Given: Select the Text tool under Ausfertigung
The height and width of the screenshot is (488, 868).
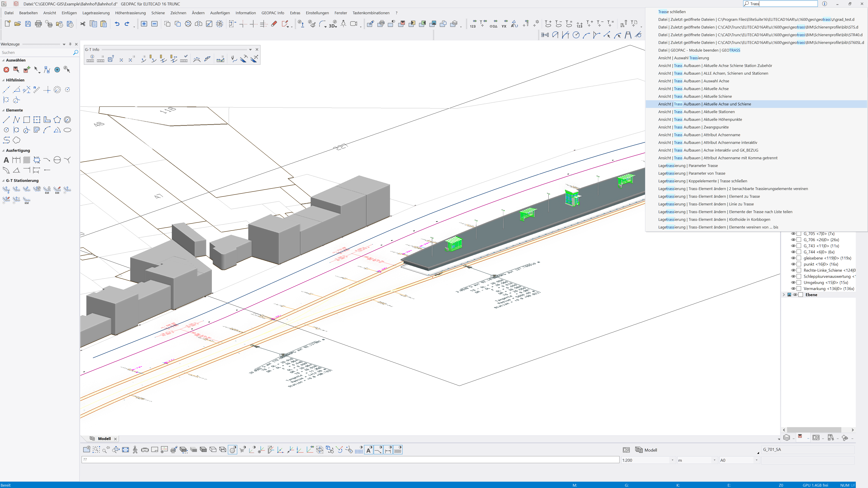Looking at the screenshot, I should 6,160.
